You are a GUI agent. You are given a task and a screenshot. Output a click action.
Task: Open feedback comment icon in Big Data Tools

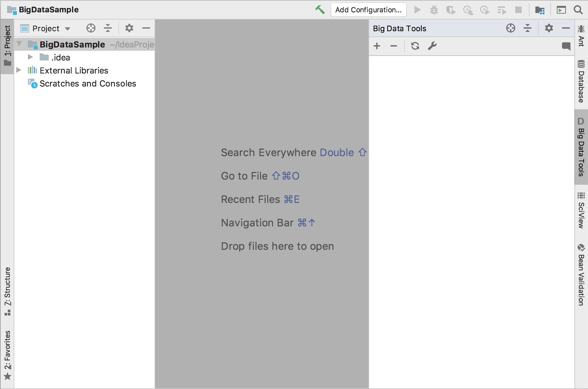click(566, 46)
